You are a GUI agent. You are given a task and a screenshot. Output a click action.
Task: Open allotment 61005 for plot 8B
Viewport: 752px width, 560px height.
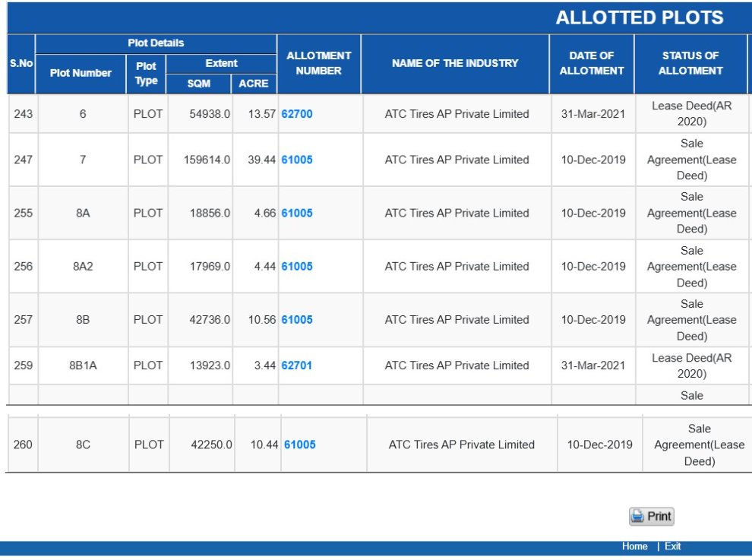click(296, 319)
